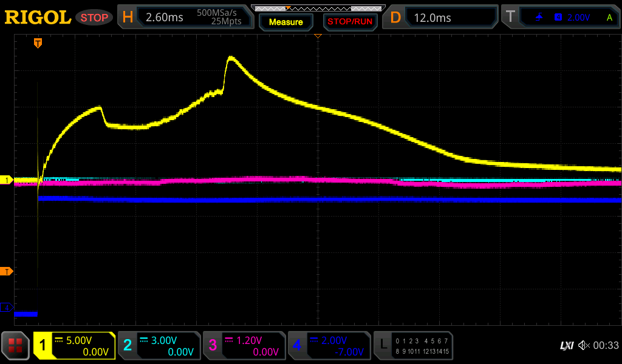
Task: Click the orange trigger level marker on left edge
Action: coord(7,271)
